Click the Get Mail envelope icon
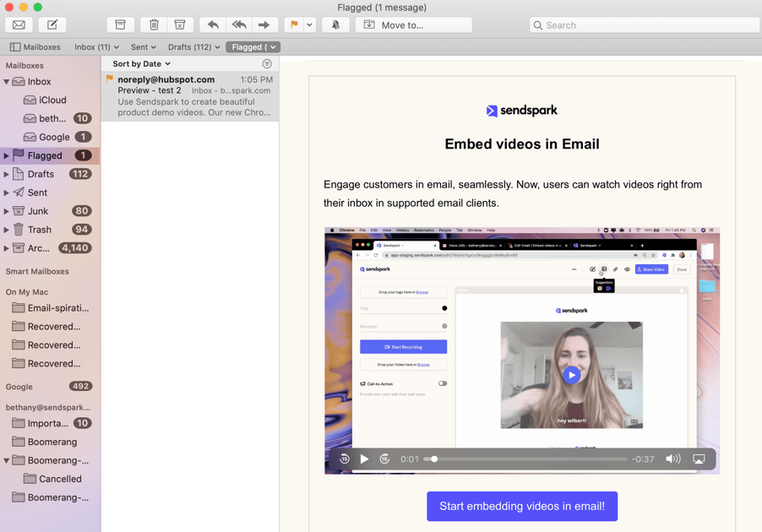The height and width of the screenshot is (532, 762). [19, 25]
